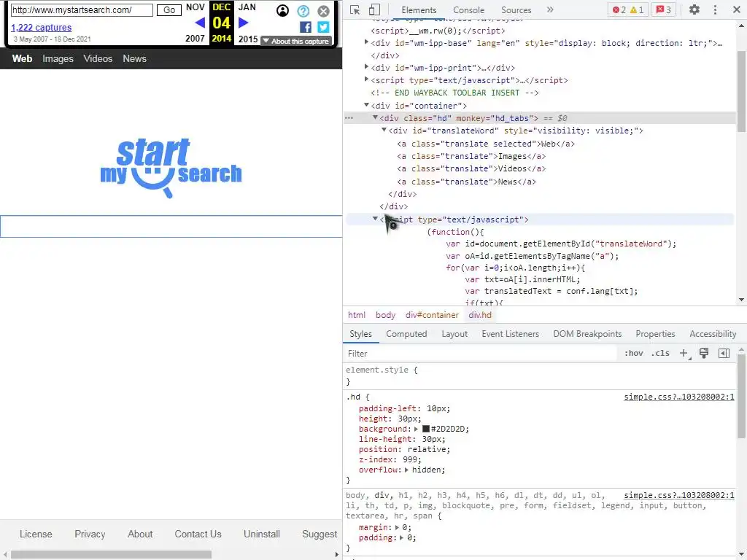Open DevTools settings gear
This screenshot has height=560, width=747.
[x=694, y=9]
